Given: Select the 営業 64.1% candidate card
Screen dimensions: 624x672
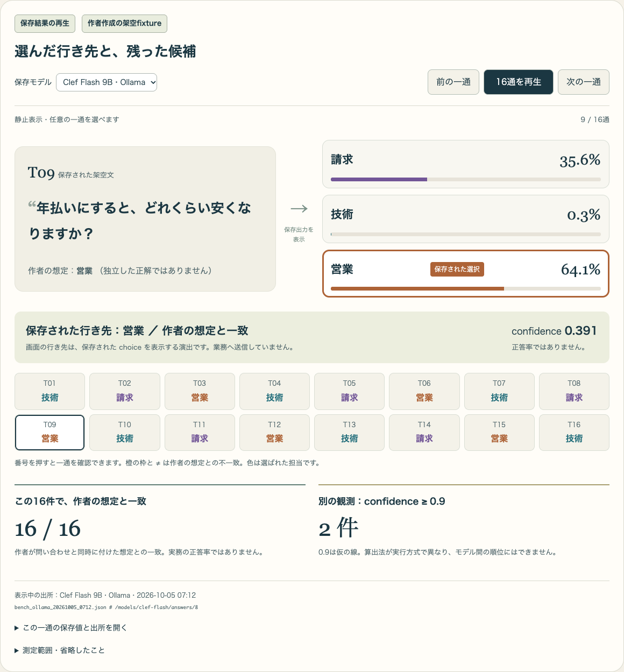Looking at the screenshot, I should pos(466,273).
